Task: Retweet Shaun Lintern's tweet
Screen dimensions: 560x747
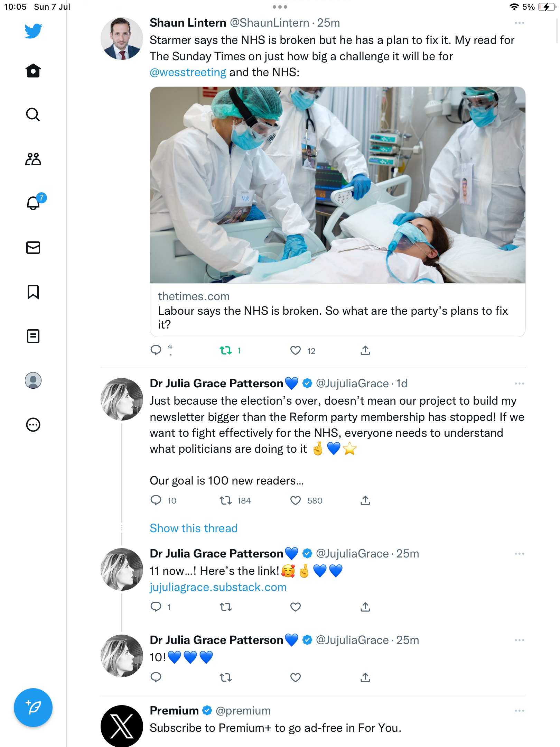Action: 226,351
